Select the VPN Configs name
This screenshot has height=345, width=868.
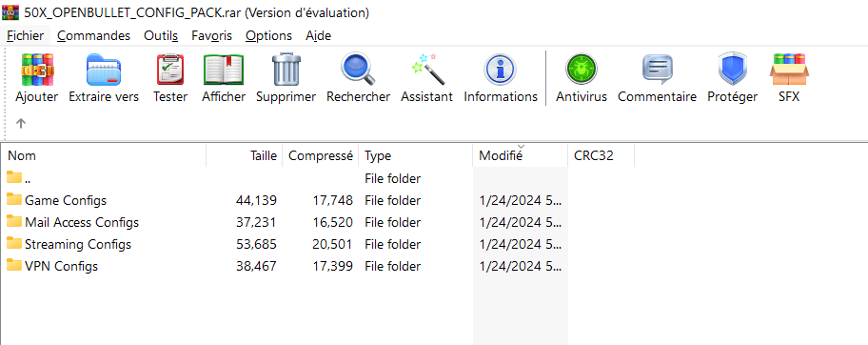click(62, 266)
